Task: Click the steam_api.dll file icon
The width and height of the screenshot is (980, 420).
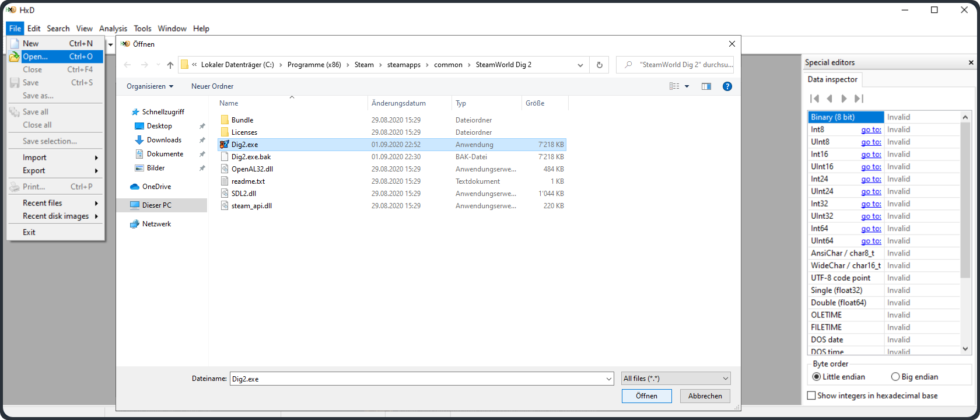Action: coord(225,206)
